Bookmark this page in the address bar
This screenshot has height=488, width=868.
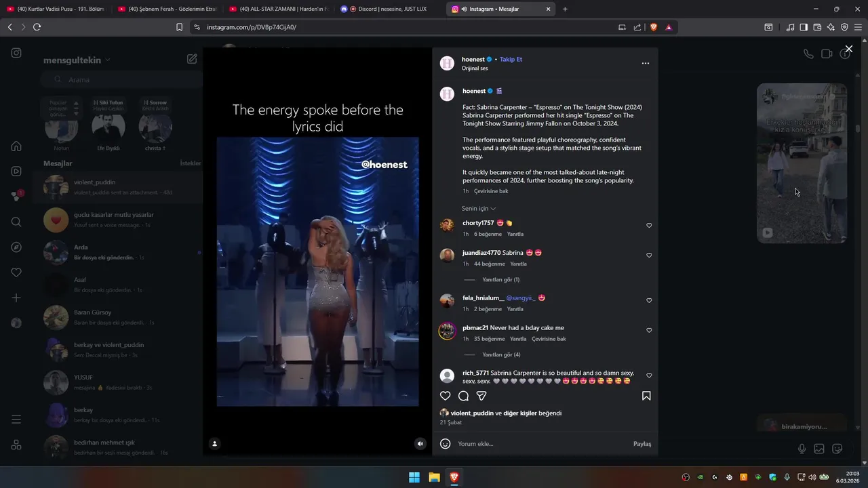(179, 27)
